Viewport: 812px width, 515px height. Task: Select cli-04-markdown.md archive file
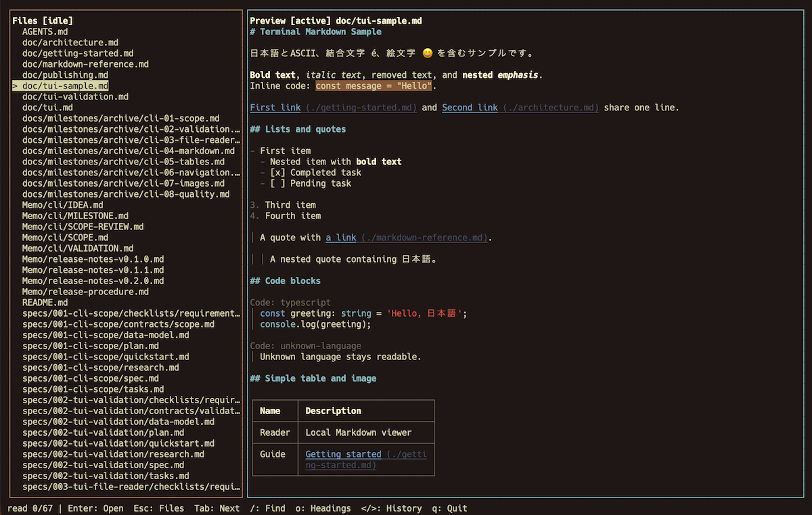(x=129, y=151)
